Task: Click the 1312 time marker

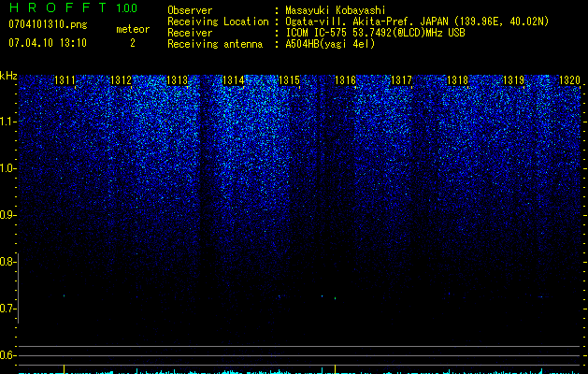Action: pyautogui.click(x=121, y=80)
